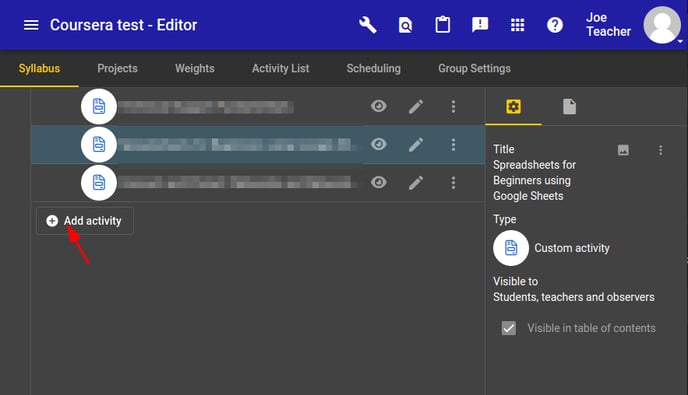Open the hamburger navigation menu

point(31,25)
